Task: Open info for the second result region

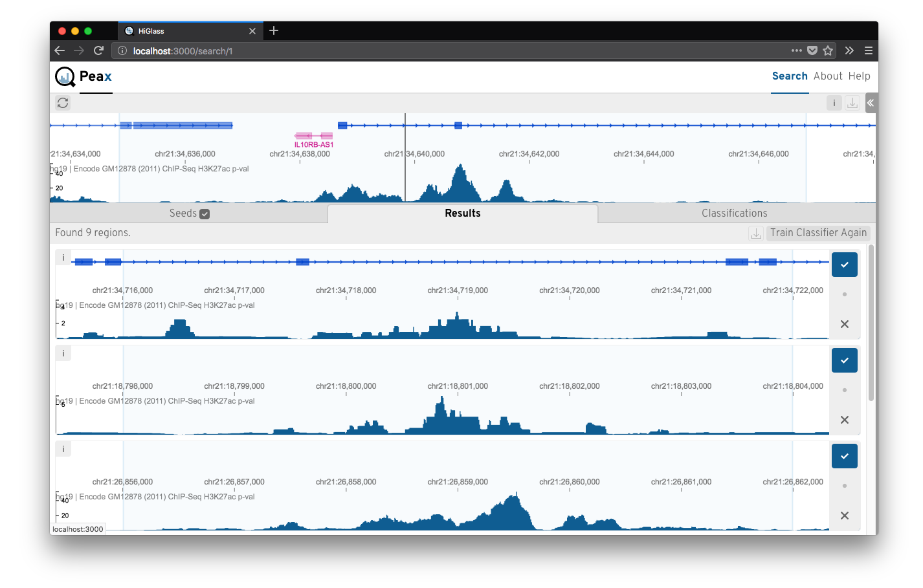Action: coord(63,353)
